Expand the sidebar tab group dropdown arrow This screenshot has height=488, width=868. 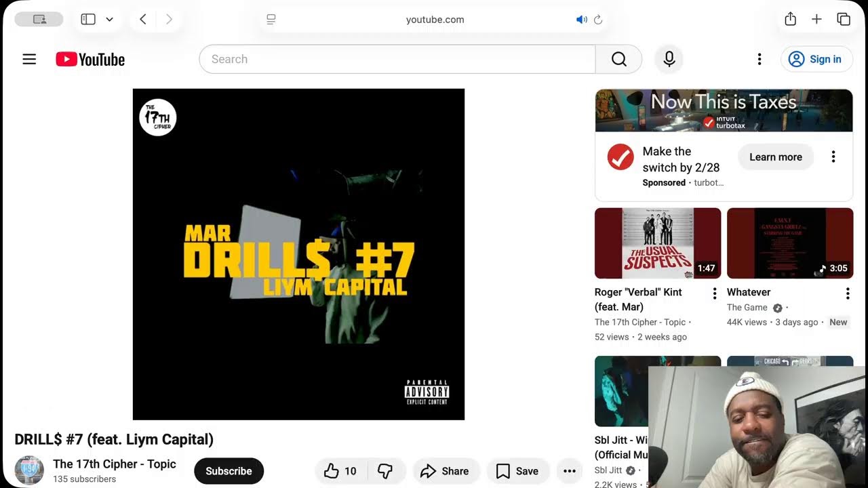109,20
